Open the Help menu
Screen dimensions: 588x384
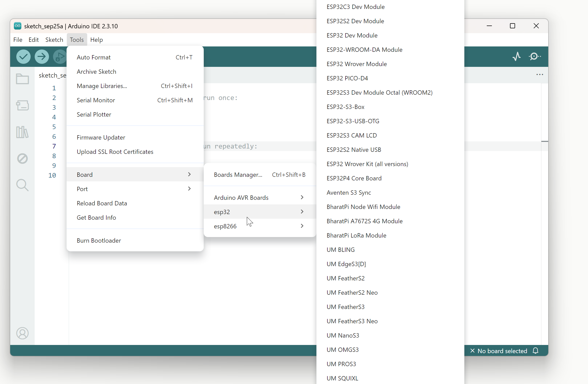pos(96,40)
